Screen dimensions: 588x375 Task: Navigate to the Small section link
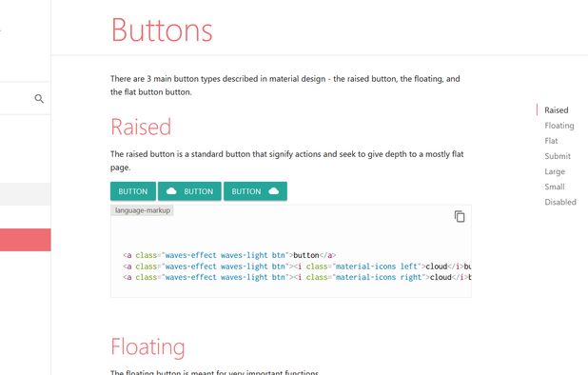click(555, 187)
